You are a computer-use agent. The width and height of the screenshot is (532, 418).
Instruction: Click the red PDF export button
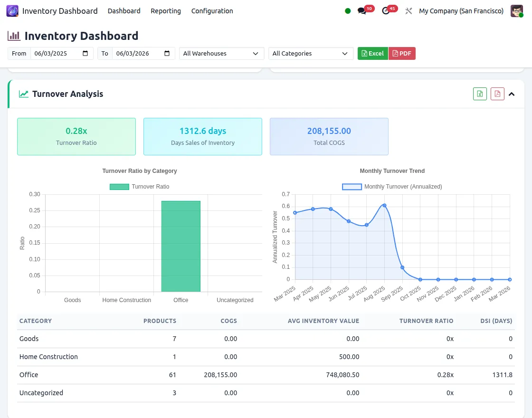point(402,53)
